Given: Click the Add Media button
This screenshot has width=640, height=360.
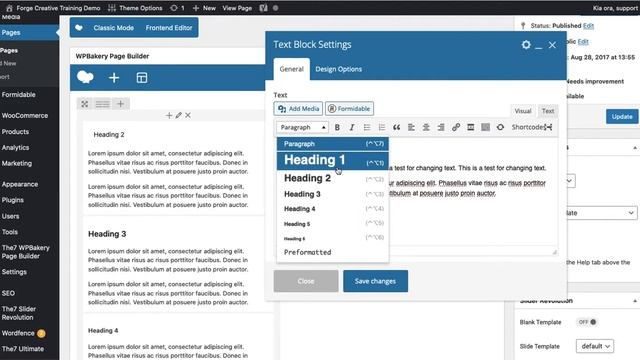Looking at the screenshot, I should tap(298, 109).
